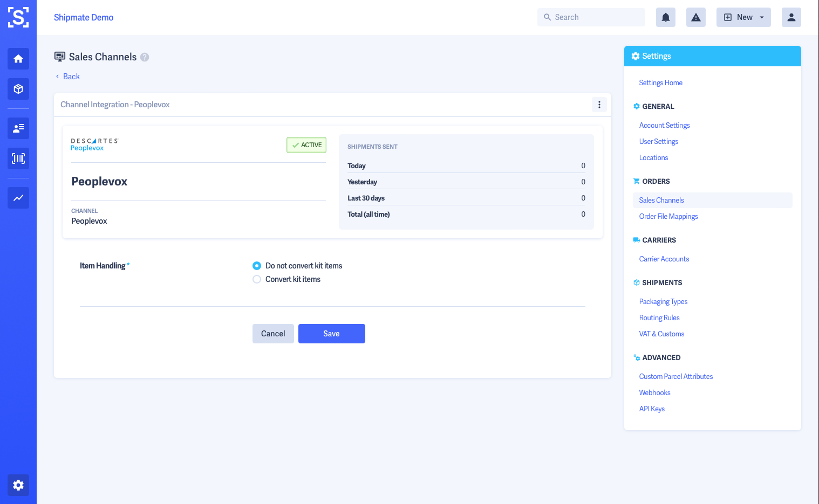Open the Settings gear in sidebar
The height and width of the screenshot is (504, 819).
pyautogui.click(x=18, y=485)
